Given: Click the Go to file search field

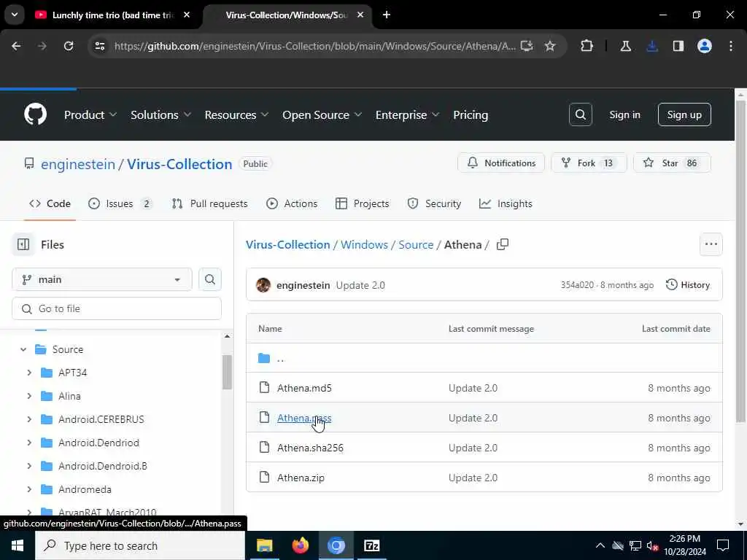Looking at the screenshot, I should [x=117, y=308].
